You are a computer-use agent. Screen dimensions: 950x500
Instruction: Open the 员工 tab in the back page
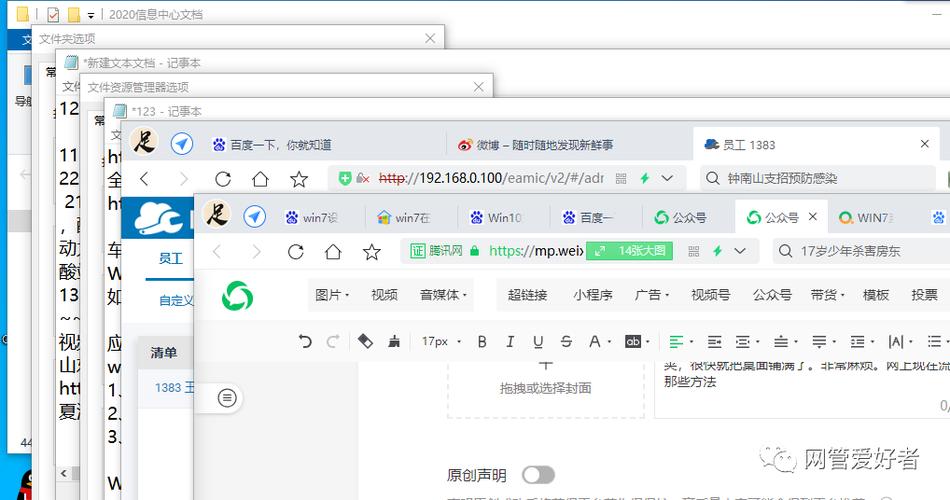pos(170,259)
